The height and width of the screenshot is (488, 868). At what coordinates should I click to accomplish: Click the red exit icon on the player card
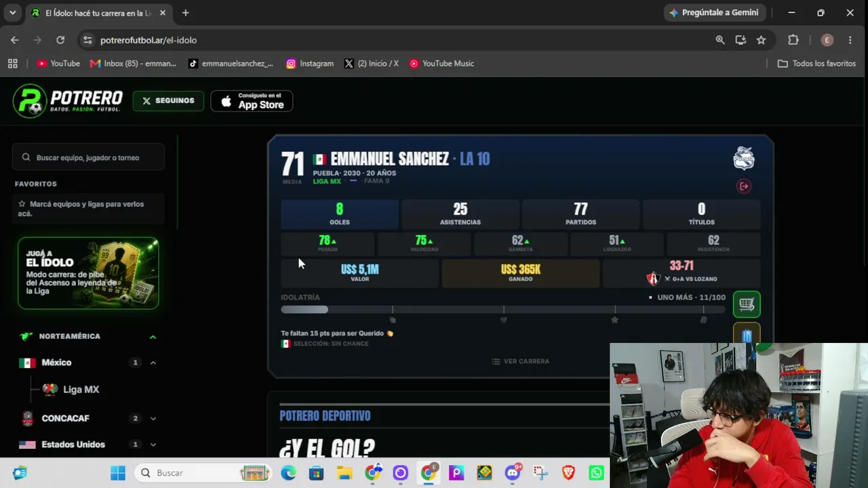(744, 186)
